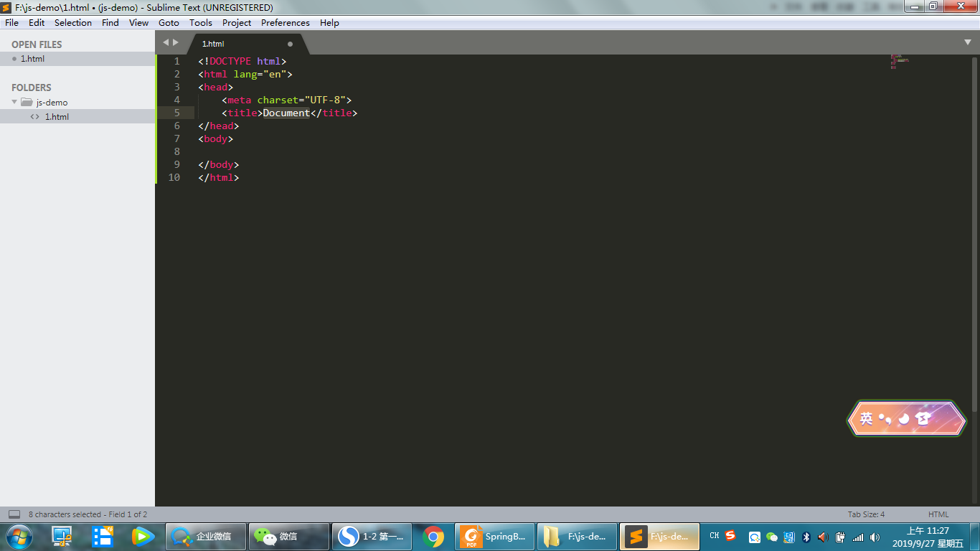Toggle the Sogou IME moon half-width icon
This screenshot has width=980, height=551.
tap(904, 418)
